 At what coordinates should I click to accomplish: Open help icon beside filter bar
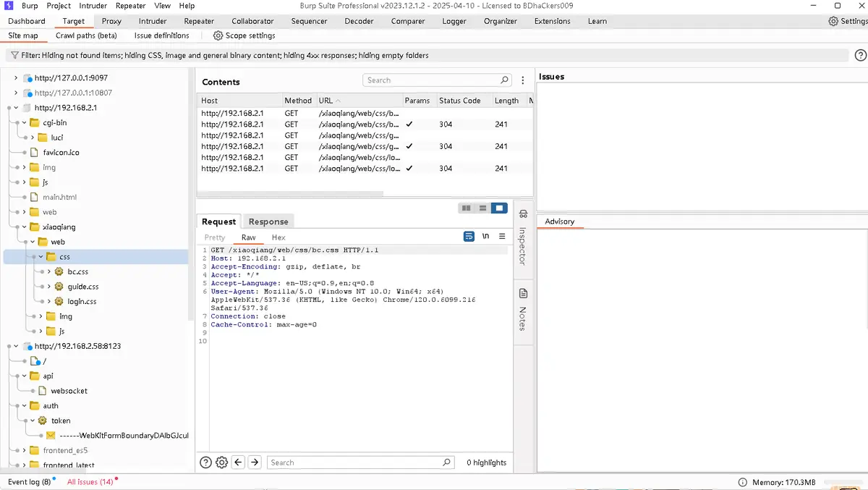coord(861,55)
